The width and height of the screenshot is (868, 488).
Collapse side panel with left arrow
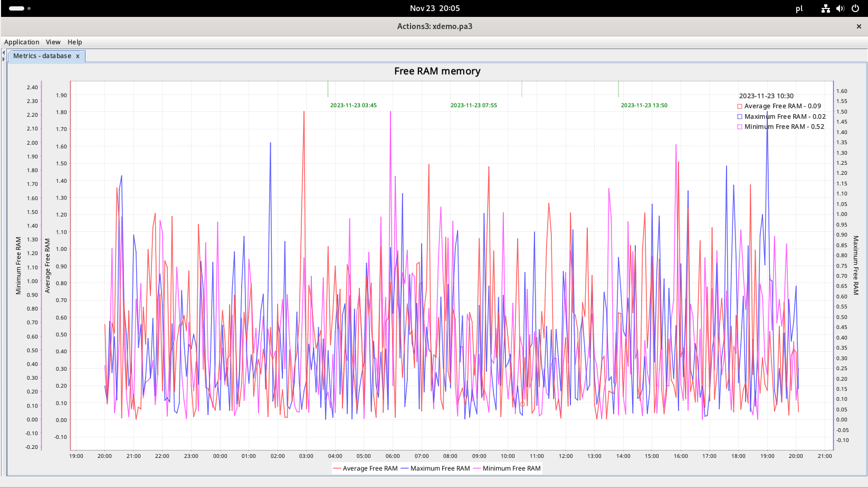point(3,53)
